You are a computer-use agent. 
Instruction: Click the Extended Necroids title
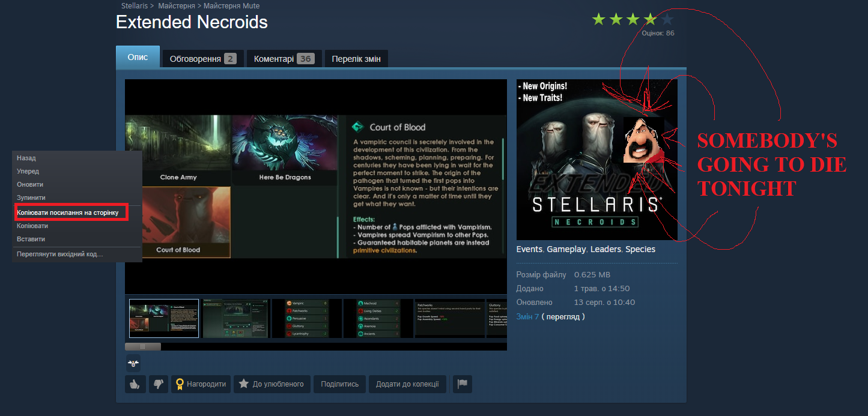[192, 22]
